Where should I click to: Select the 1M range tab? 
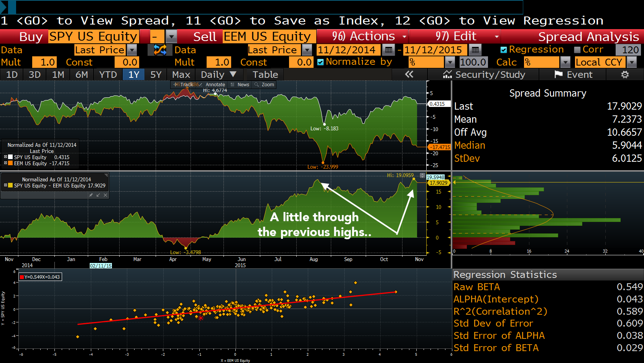point(58,75)
